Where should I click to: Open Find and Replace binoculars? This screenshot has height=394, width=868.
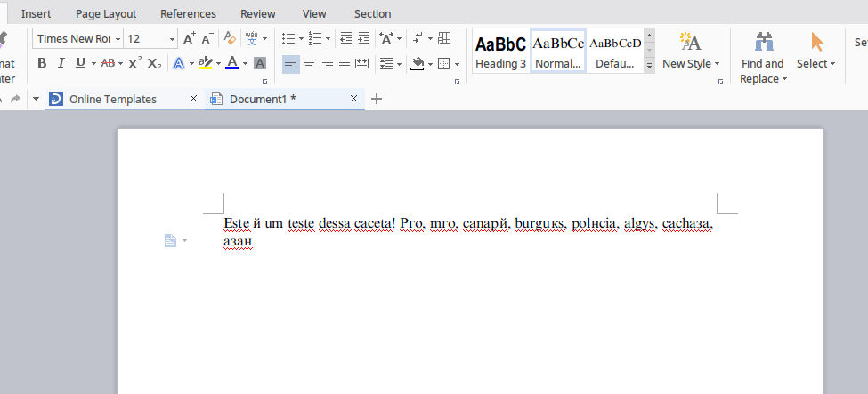coord(764,42)
